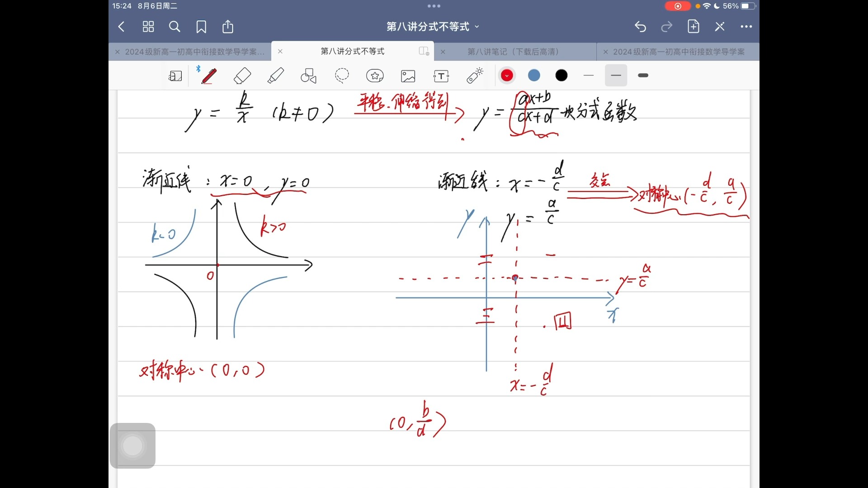
Task: Insert an image with the Photo tool
Action: (408, 76)
